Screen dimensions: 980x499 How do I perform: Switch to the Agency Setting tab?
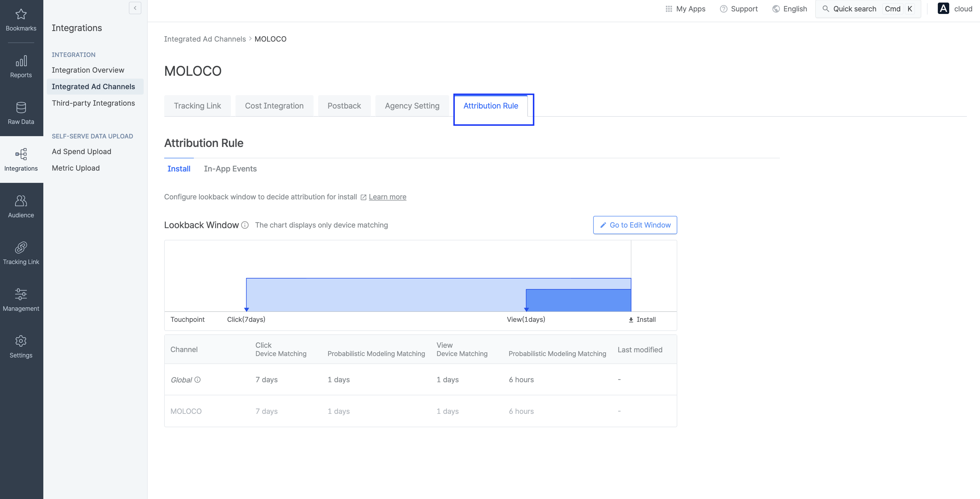pos(412,106)
